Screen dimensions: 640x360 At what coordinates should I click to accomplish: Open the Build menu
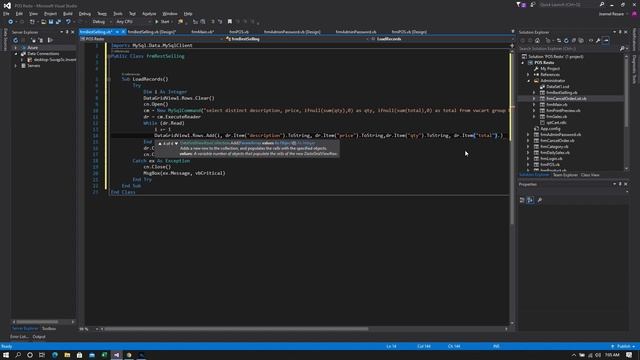click(68, 13)
